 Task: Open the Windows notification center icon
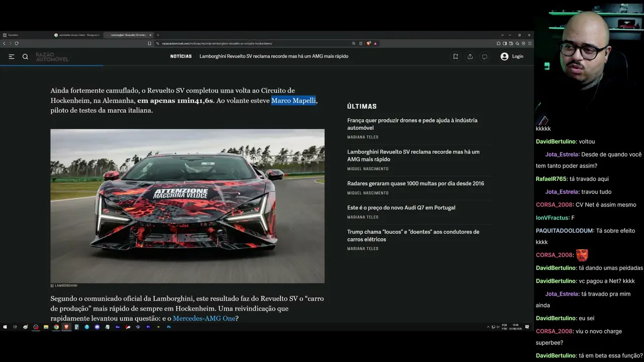[x=527, y=327]
